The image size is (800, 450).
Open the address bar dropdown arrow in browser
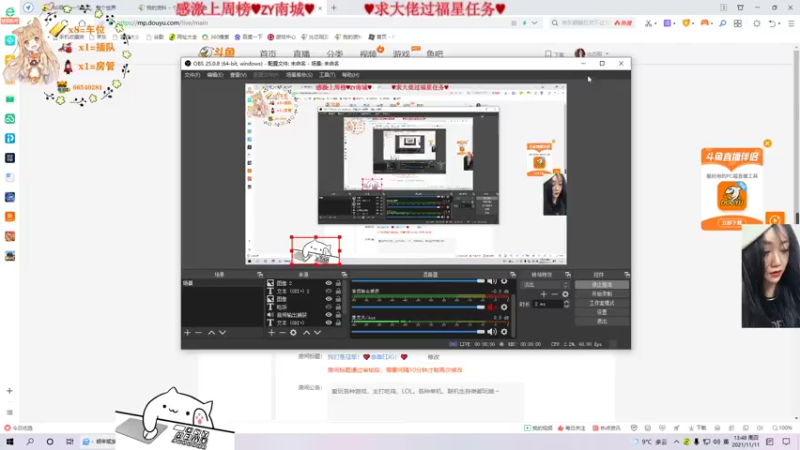(x=534, y=23)
